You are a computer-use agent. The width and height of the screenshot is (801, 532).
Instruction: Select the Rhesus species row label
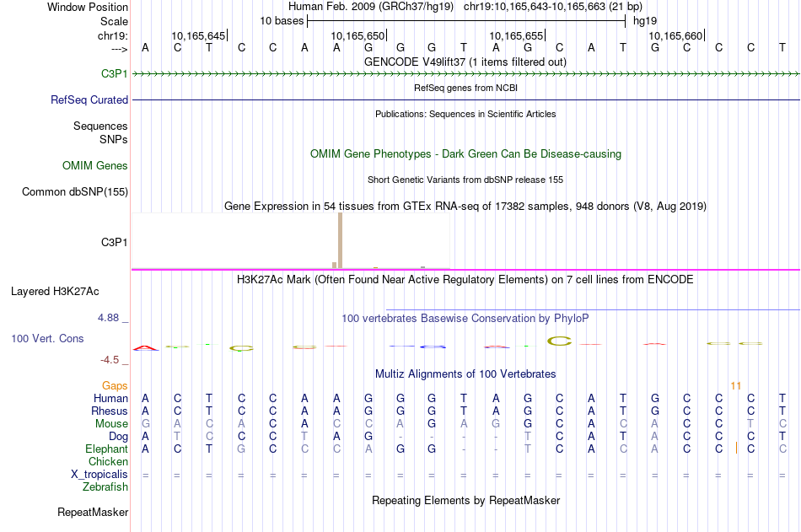point(110,411)
